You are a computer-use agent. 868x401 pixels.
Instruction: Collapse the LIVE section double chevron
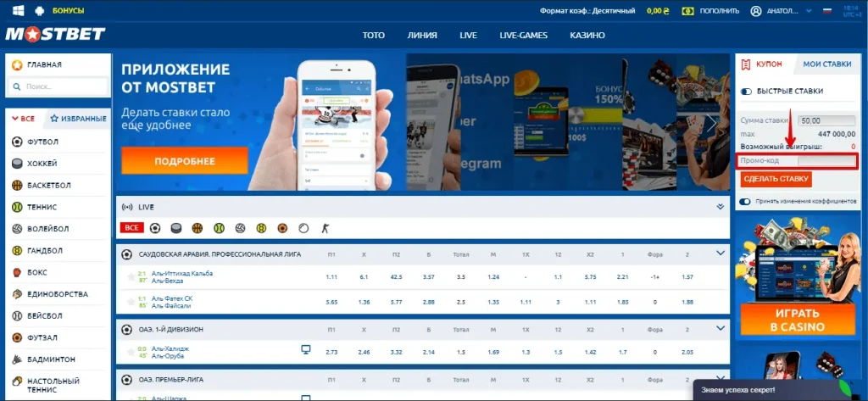coord(721,207)
